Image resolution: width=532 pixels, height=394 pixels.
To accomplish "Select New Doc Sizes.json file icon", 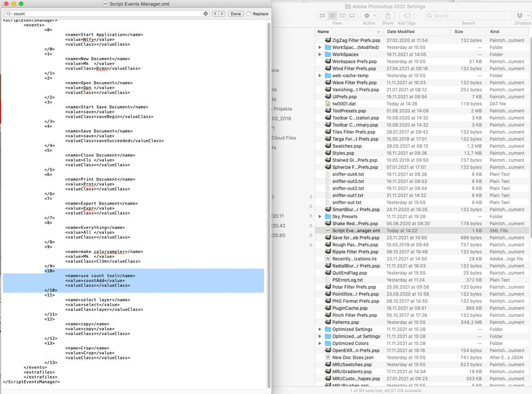I will tap(328, 357).
